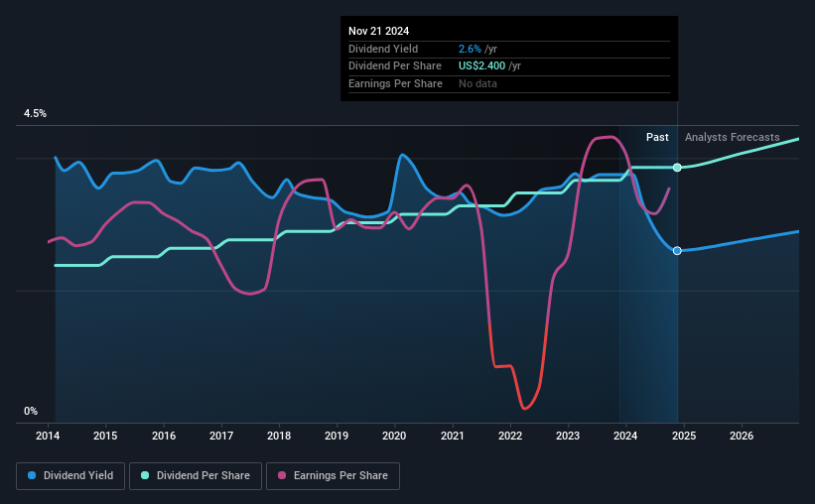This screenshot has height=504, width=815.
Task: Click the 2021 x-axis label
Action: pyautogui.click(x=453, y=436)
